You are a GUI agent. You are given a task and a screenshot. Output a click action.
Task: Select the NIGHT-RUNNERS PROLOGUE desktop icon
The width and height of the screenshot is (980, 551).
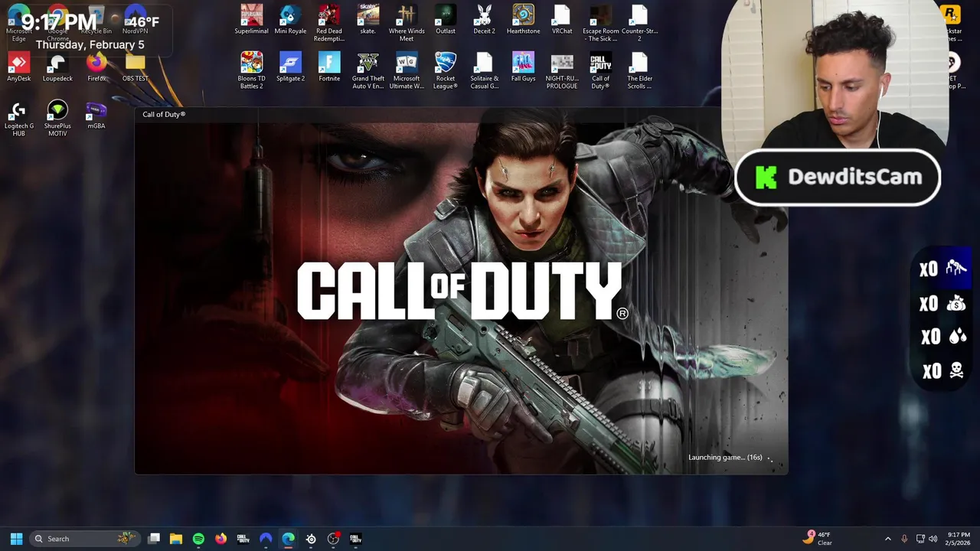point(562,70)
